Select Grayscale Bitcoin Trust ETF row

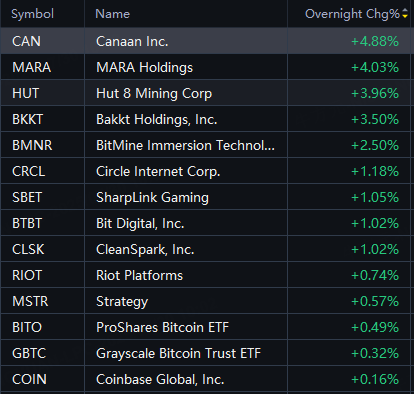(206, 353)
